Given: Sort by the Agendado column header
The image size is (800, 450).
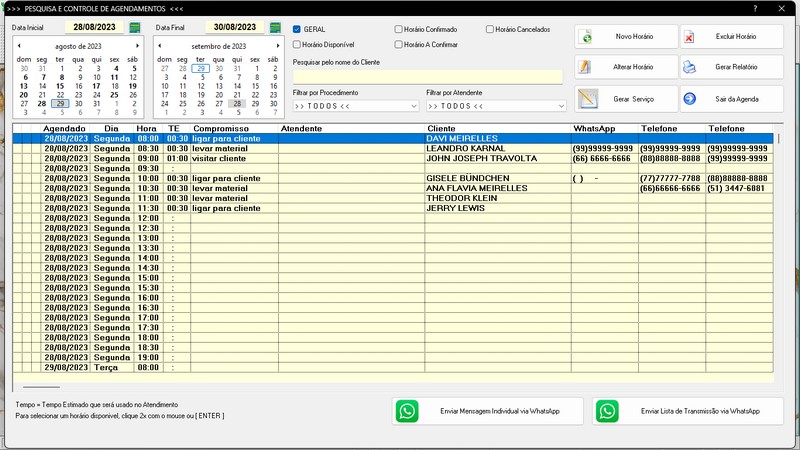Looking at the screenshot, I should pyautogui.click(x=64, y=129).
